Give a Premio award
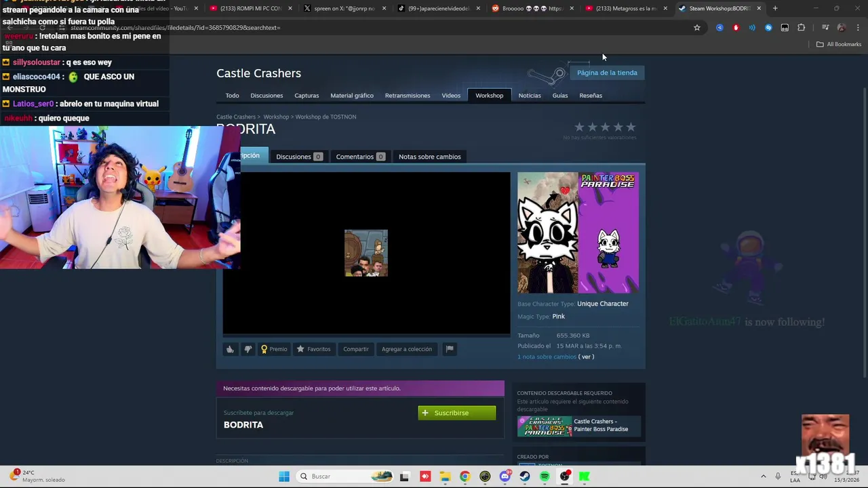The width and height of the screenshot is (868, 488). tap(274, 349)
